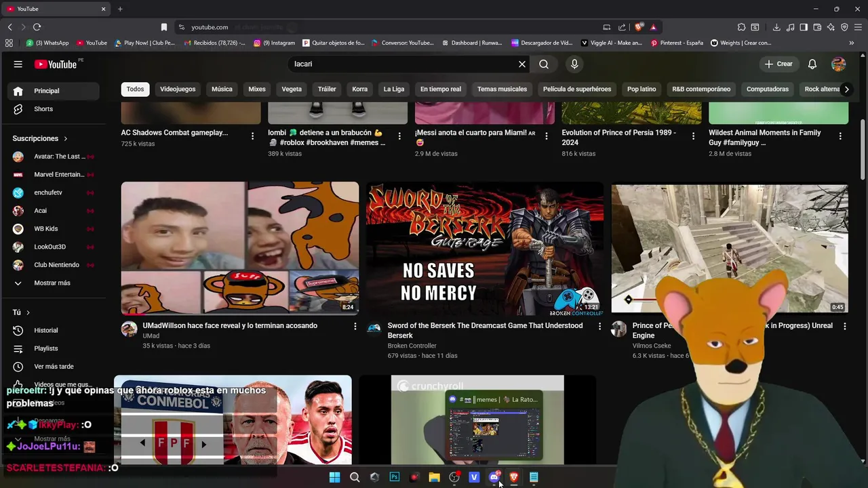Select the La Liga filter chip
The image size is (868, 488).
pos(393,89)
